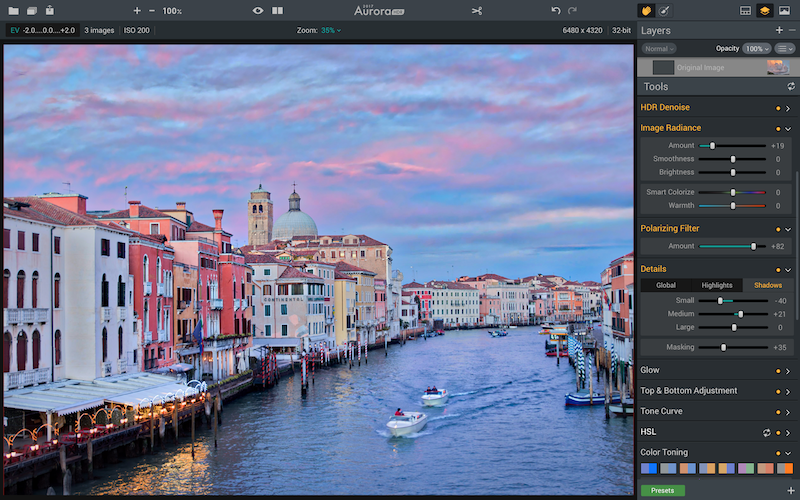Remove the layer with the minus icon
This screenshot has height=500, width=800.
pyautogui.click(x=792, y=30)
